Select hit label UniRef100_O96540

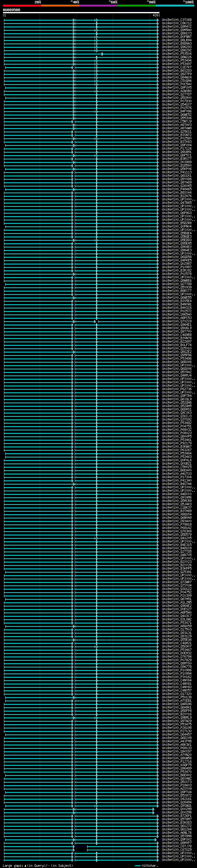(177, 315)
